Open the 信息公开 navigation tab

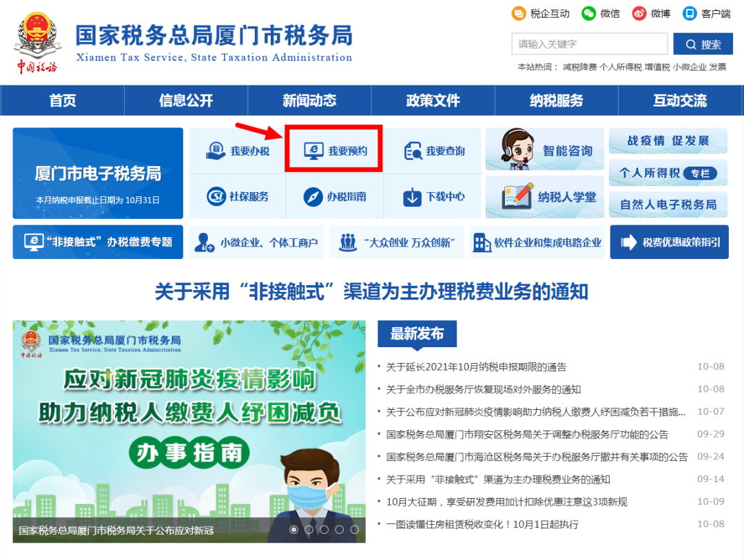[186, 100]
